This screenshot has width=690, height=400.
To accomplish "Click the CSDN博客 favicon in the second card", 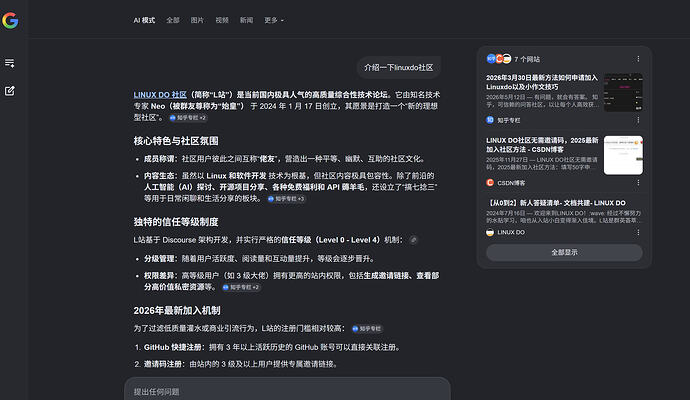I will point(490,182).
